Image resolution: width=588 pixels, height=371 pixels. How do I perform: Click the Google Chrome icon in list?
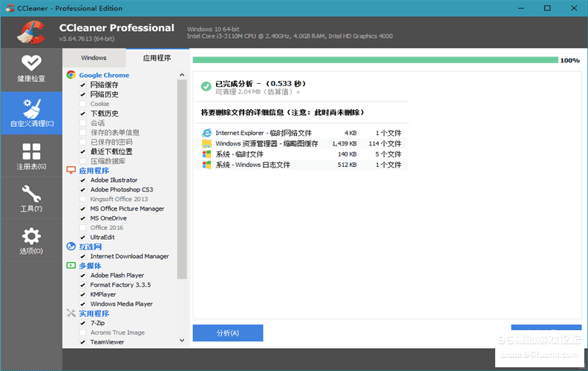click(x=71, y=75)
